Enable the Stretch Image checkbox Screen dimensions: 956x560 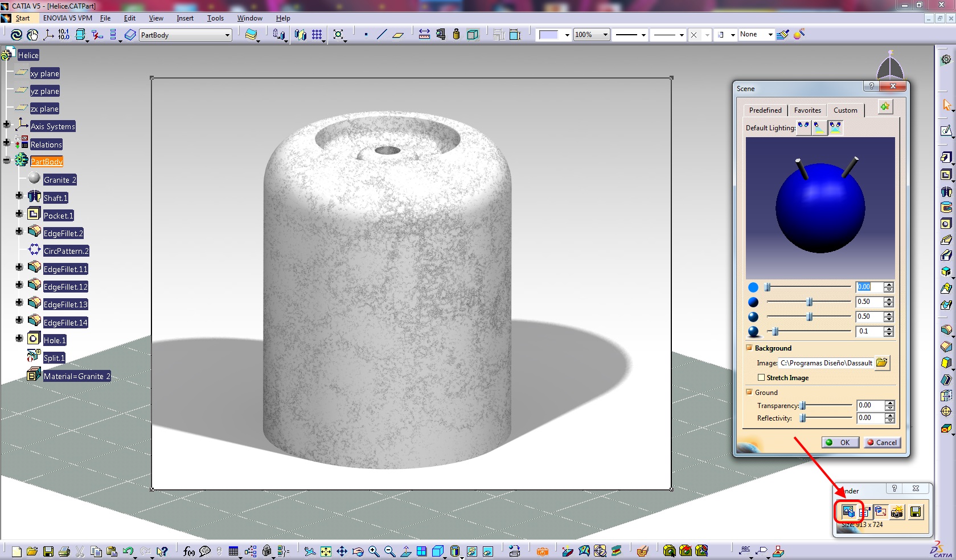pyautogui.click(x=761, y=377)
